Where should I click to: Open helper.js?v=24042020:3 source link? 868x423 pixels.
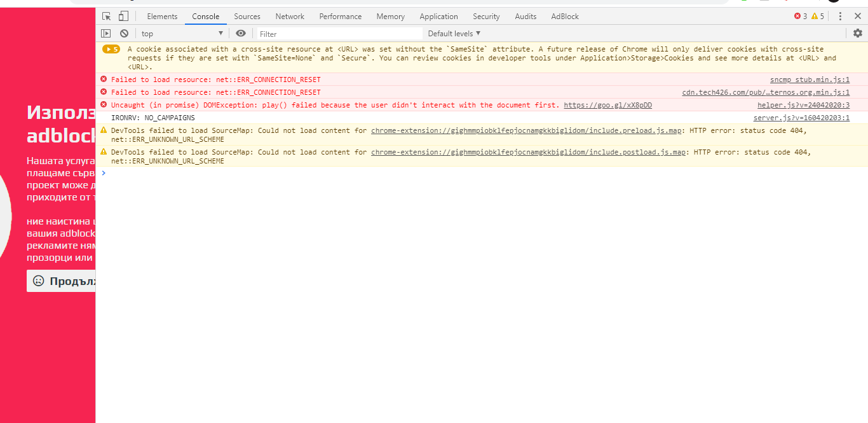coord(803,105)
